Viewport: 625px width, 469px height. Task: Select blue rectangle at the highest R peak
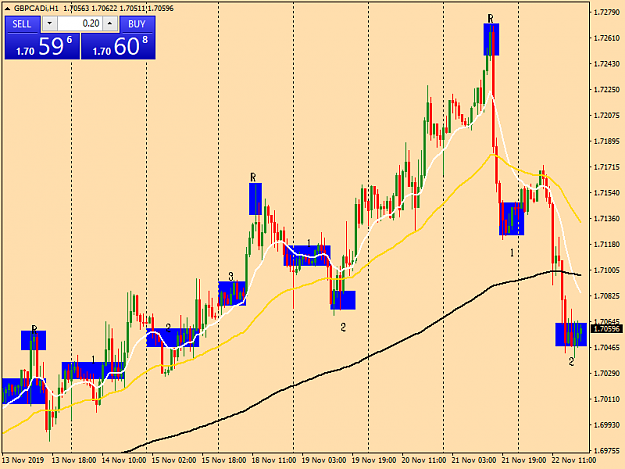491,39
